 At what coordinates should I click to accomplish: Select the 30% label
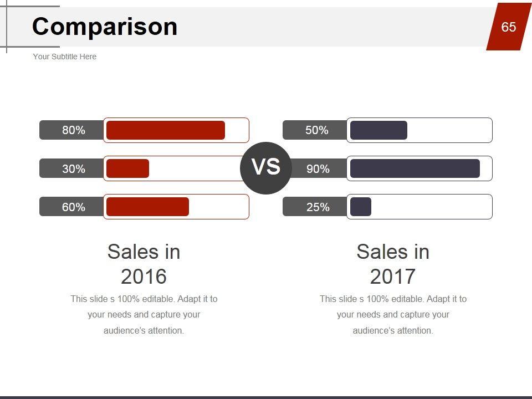(x=73, y=169)
